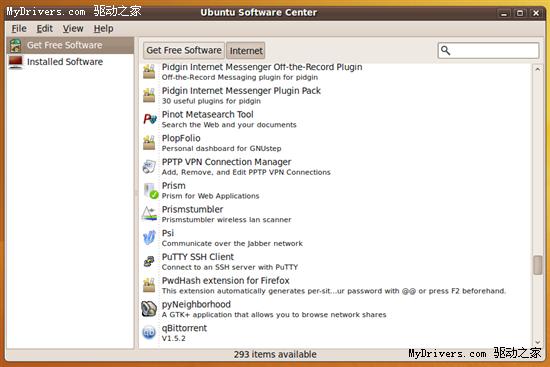550x367 pixels.
Task: Select Installed Software in the sidebar
Action: coord(70,62)
